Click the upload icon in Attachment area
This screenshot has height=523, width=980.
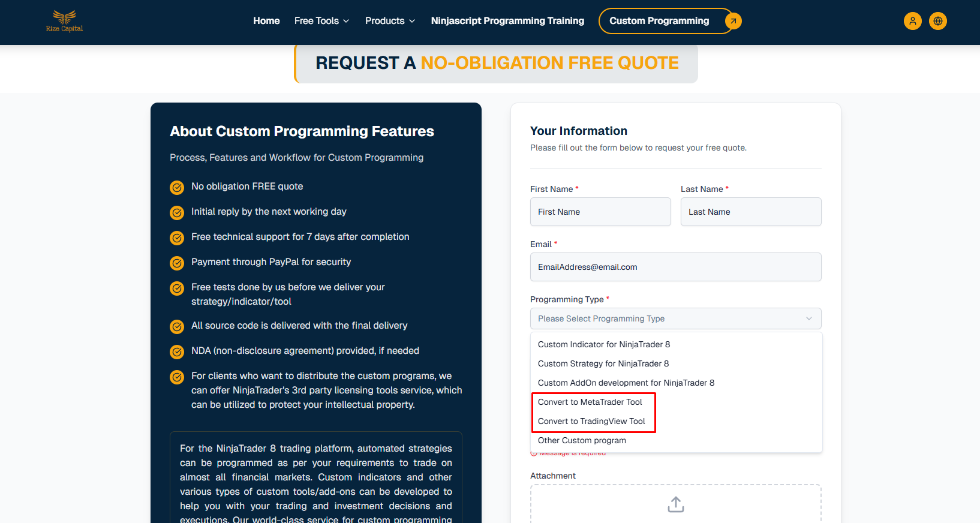tap(676, 504)
